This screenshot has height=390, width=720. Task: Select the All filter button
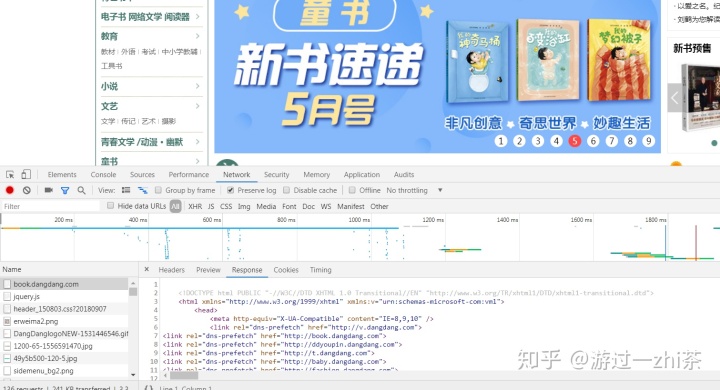(x=175, y=206)
